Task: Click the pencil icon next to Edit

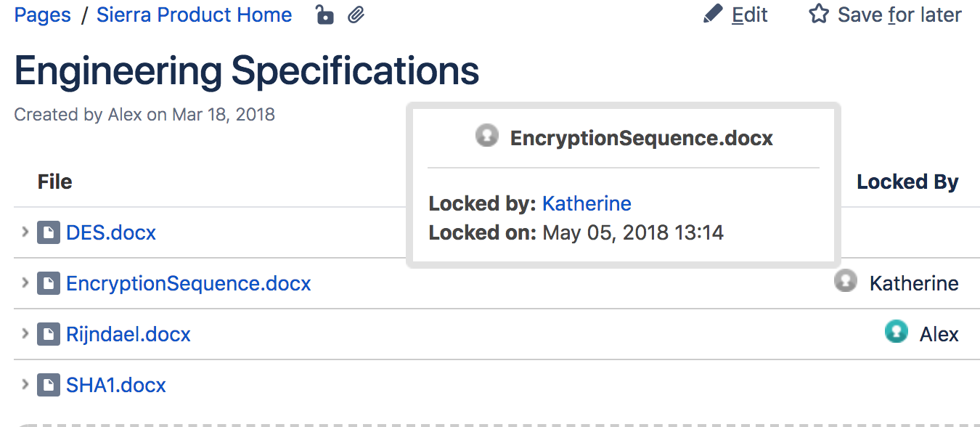Action: click(x=714, y=15)
